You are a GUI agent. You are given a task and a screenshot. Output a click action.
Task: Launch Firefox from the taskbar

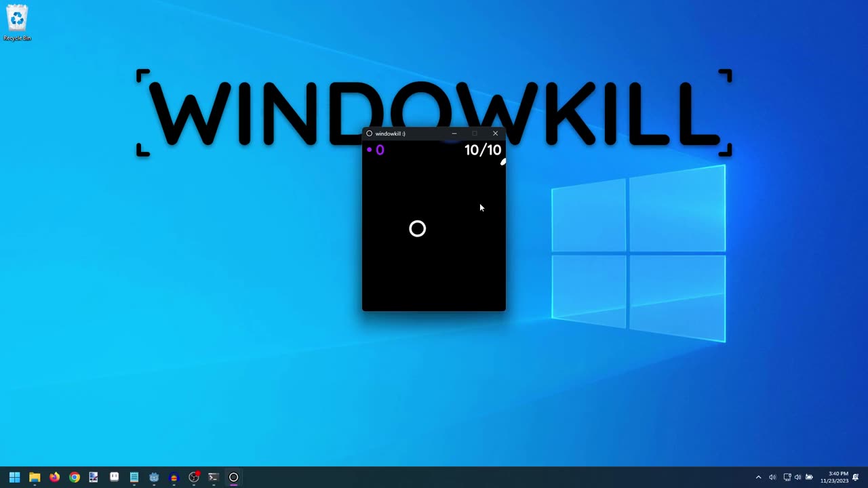54,477
